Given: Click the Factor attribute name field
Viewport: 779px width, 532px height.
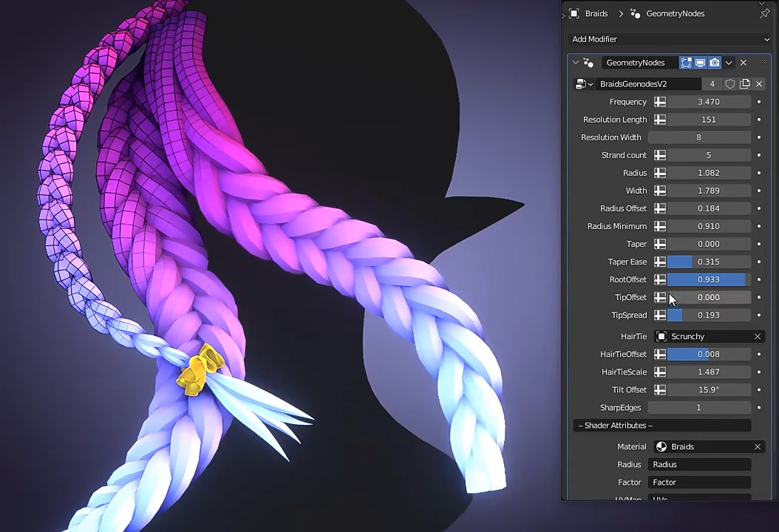Looking at the screenshot, I should click(699, 482).
